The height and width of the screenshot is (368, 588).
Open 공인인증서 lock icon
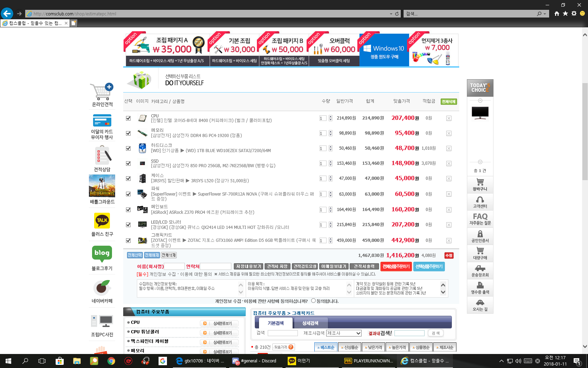coord(480,236)
